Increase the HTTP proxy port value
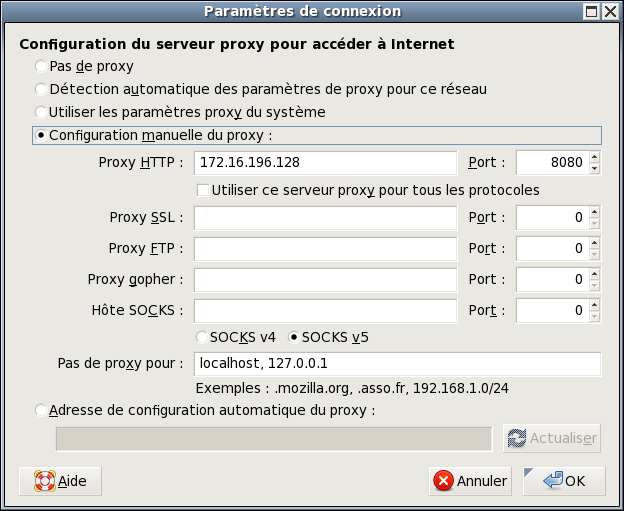This screenshot has height=511, width=624. [594, 157]
